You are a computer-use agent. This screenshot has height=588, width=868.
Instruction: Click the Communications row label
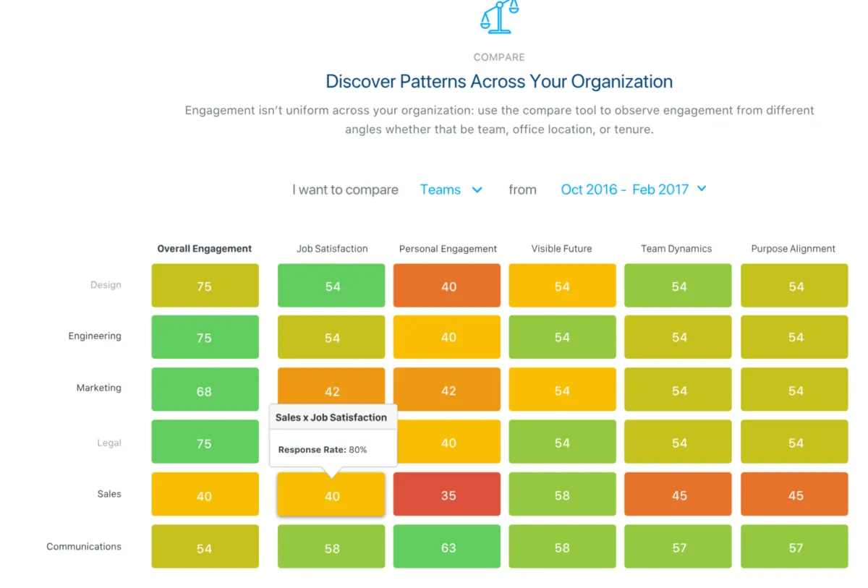[84, 547]
